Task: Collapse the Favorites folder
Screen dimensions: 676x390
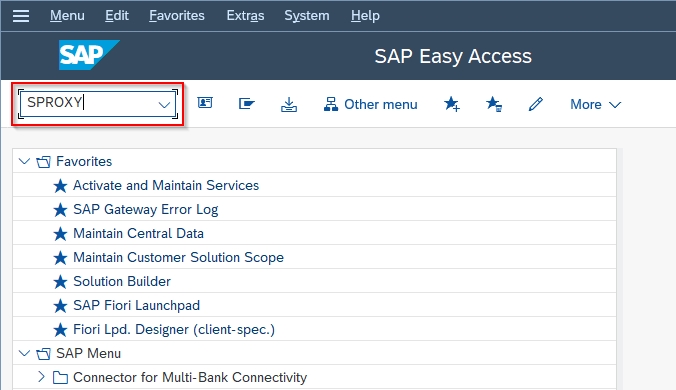Action: [25, 161]
